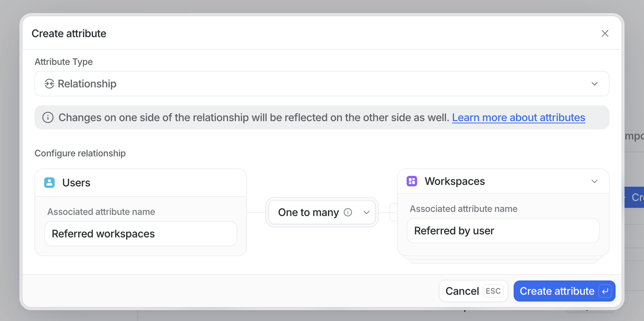Screen dimensions: 644x321
Task: Expand the Workspaces object chevron
Action: click(594, 181)
